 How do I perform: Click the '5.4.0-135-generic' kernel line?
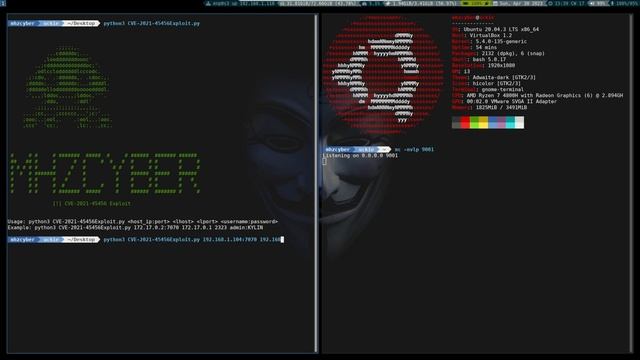(489, 41)
